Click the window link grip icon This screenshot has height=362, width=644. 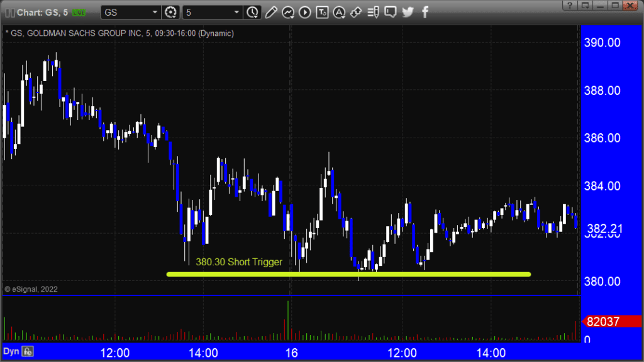tap(10, 13)
